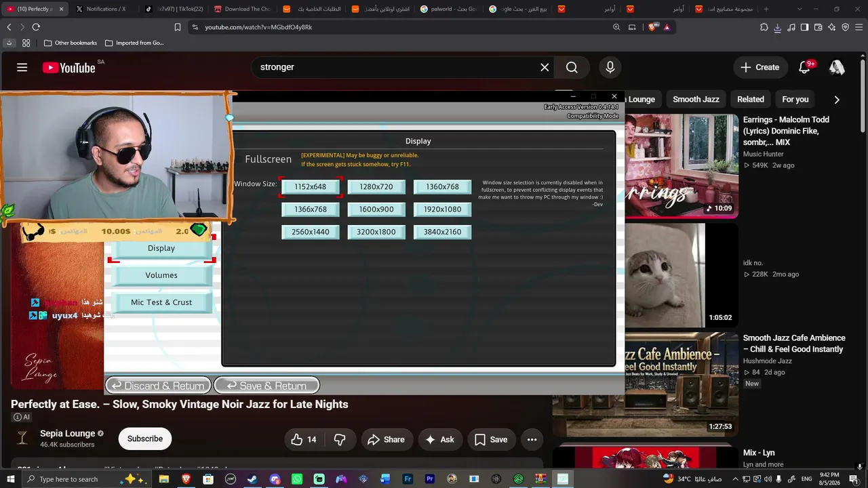Choose the 2560x1440 window size
868x488 pixels.
pos(311,232)
